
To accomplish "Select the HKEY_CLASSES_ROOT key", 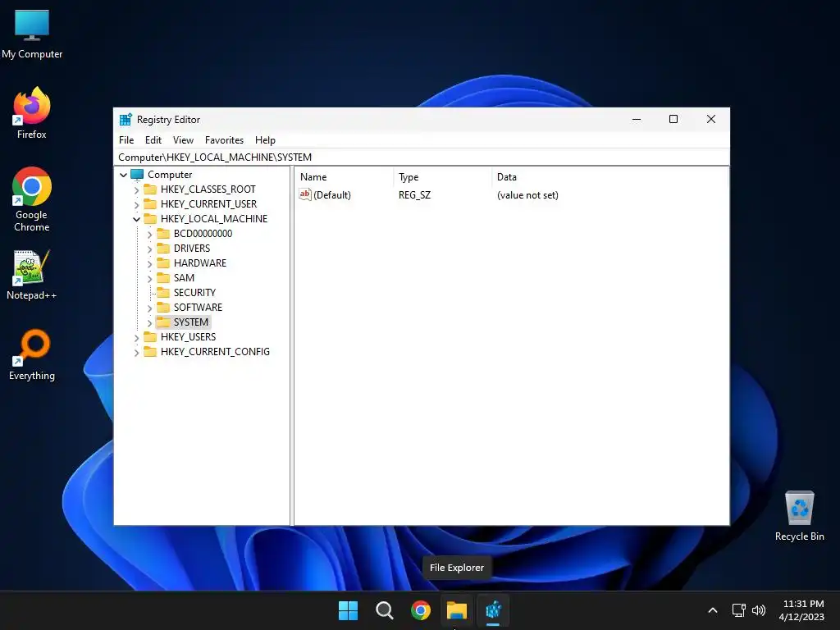I will coord(208,189).
